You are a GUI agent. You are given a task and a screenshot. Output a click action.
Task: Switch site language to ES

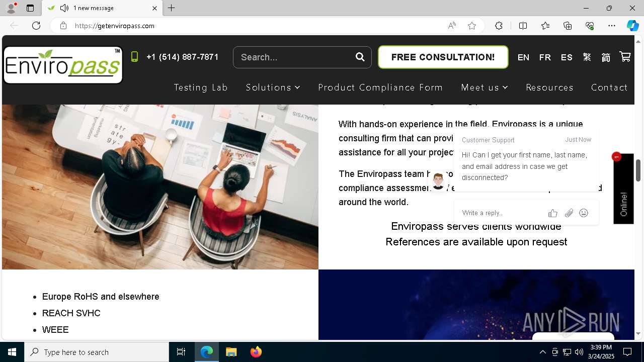click(567, 57)
